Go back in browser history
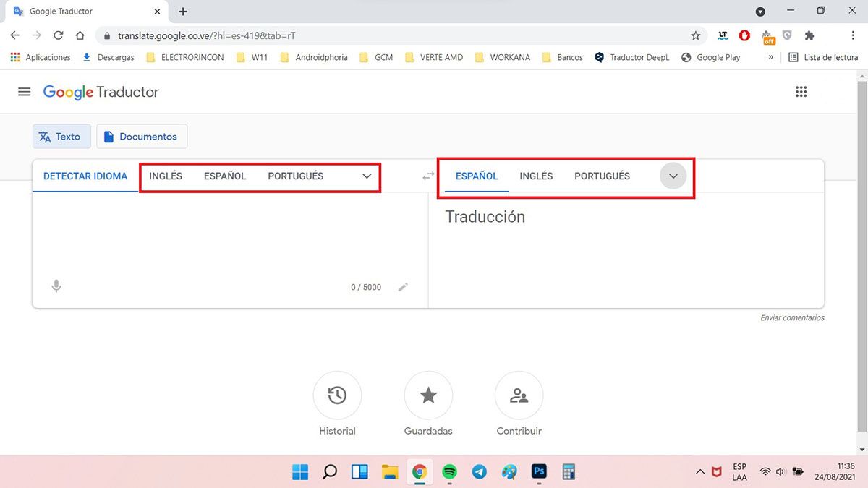 click(x=15, y=35)
